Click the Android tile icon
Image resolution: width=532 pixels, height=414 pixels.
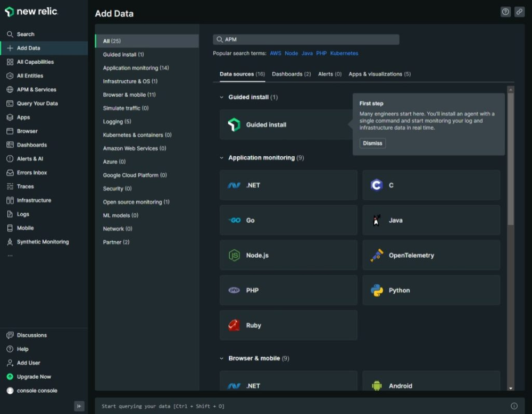[377, 386]
